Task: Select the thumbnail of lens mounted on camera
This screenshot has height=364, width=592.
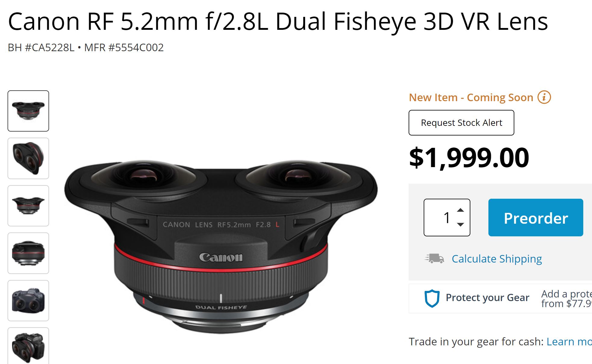Action: [28, 300]
